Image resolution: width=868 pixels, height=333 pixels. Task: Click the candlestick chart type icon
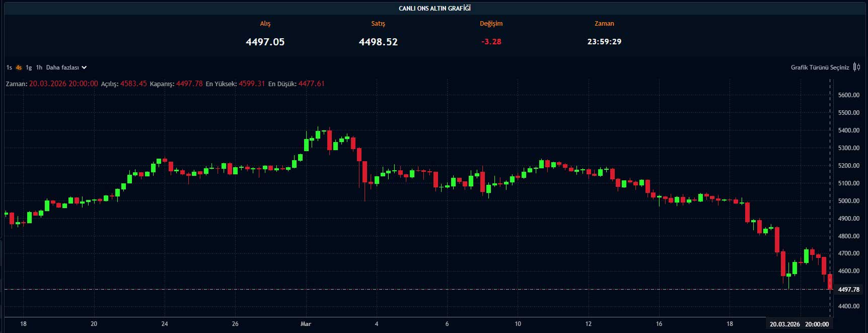[x=856, y=68]
